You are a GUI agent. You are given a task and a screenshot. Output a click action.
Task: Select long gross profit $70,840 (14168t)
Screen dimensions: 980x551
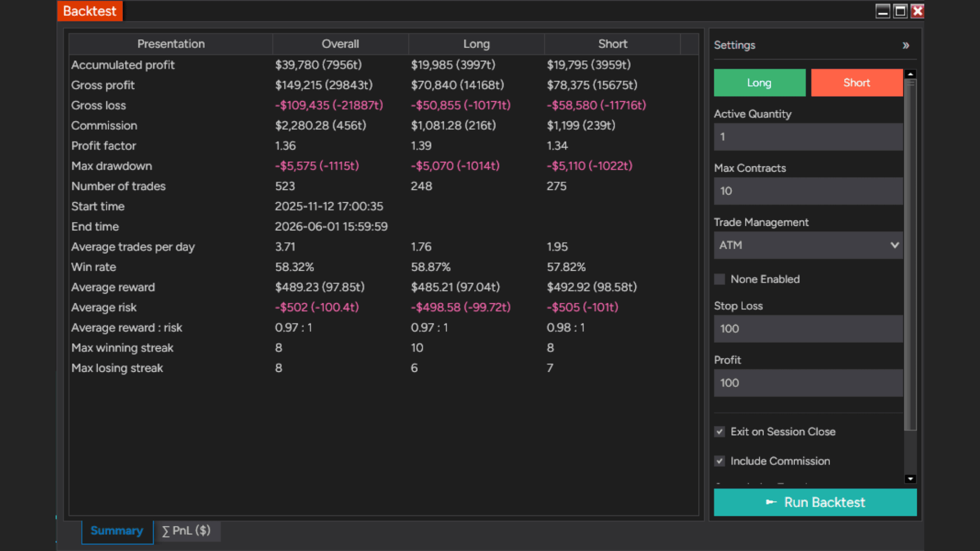click(x=457, y=85)
